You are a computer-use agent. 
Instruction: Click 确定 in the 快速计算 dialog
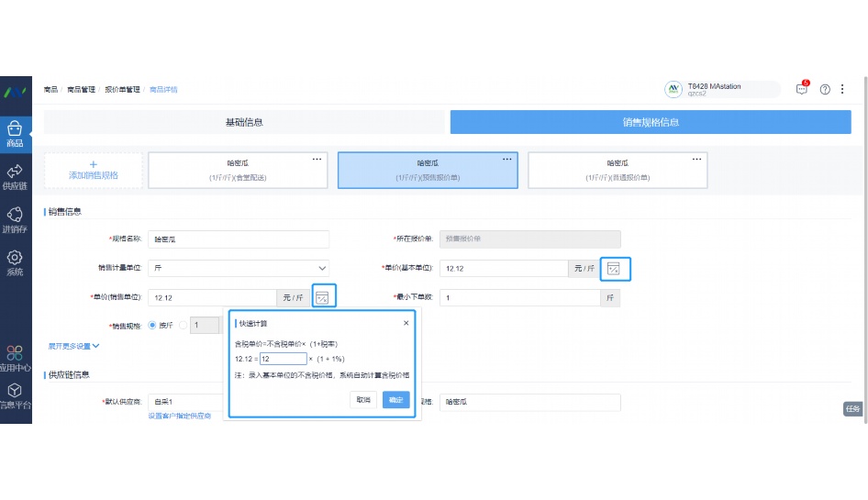pos(395,400)
